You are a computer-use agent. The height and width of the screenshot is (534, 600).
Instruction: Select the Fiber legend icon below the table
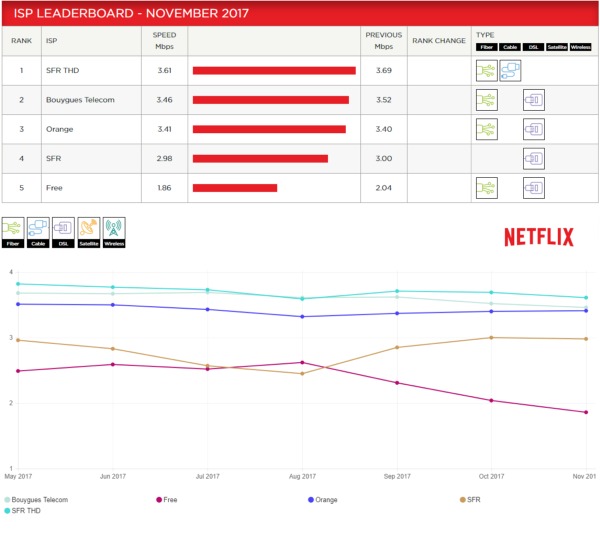pyautogui.click(x=13, y=233)
